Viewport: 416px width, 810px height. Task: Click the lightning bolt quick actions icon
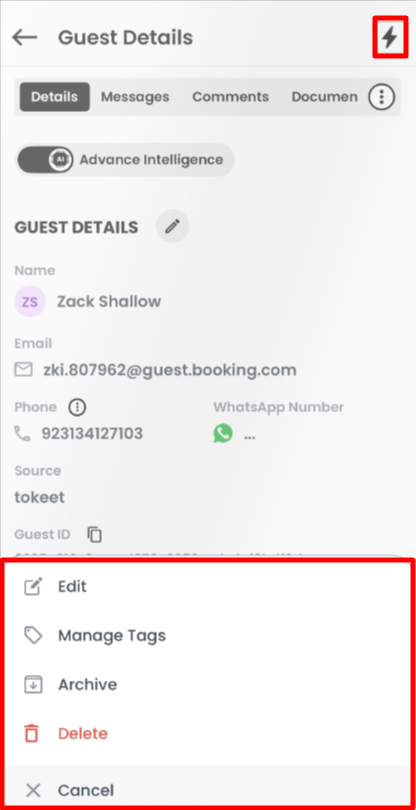point(390,37)
